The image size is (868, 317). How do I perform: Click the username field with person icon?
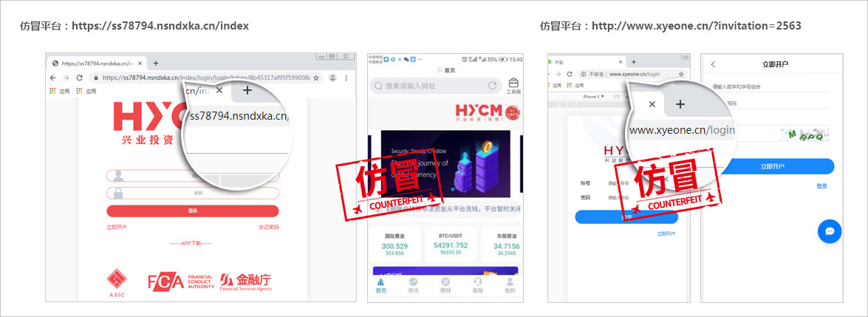click(193, 176)
